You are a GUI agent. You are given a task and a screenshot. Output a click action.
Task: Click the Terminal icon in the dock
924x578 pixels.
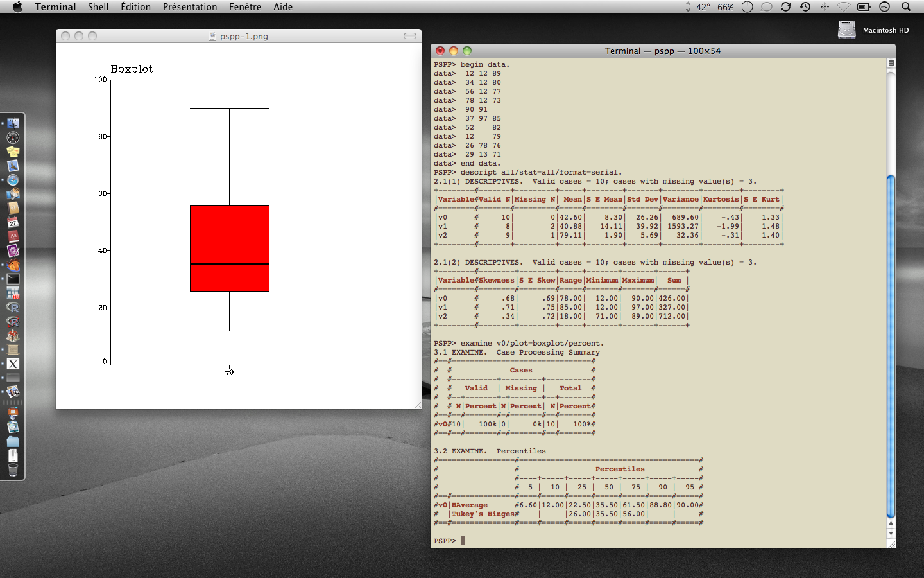click(x=13, y=279)
